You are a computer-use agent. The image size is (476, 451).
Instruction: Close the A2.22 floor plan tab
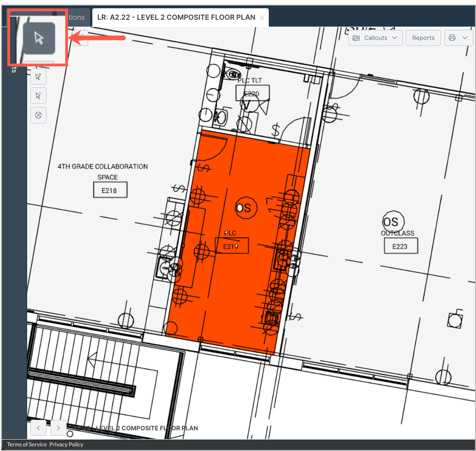tap(262, 17)
